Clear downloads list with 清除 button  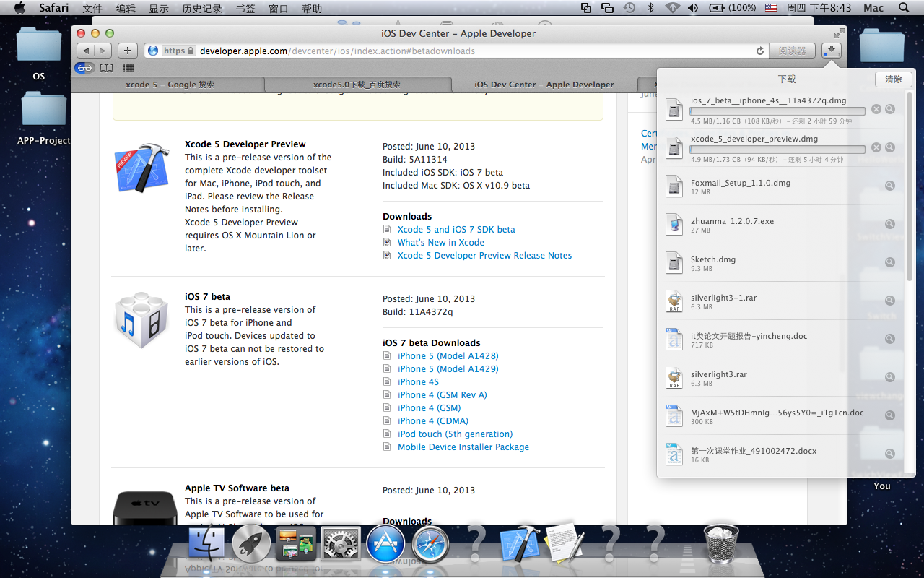894,79
